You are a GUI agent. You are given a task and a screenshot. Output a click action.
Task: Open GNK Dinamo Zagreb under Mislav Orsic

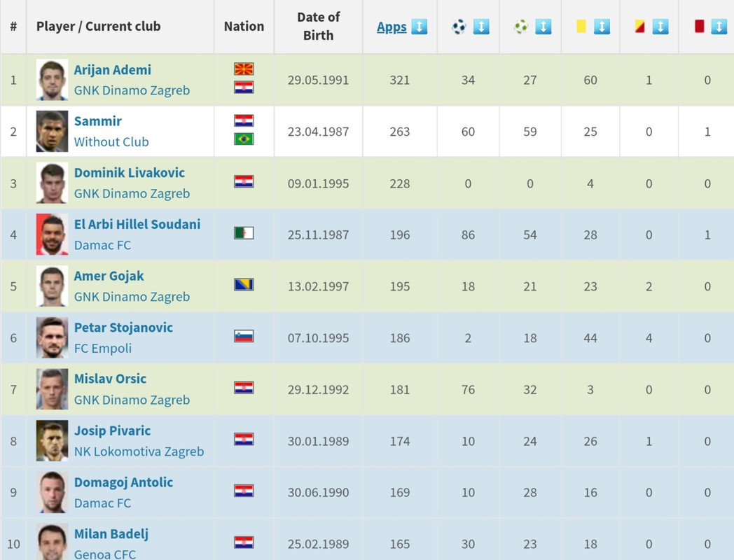[x=132, y=400]
